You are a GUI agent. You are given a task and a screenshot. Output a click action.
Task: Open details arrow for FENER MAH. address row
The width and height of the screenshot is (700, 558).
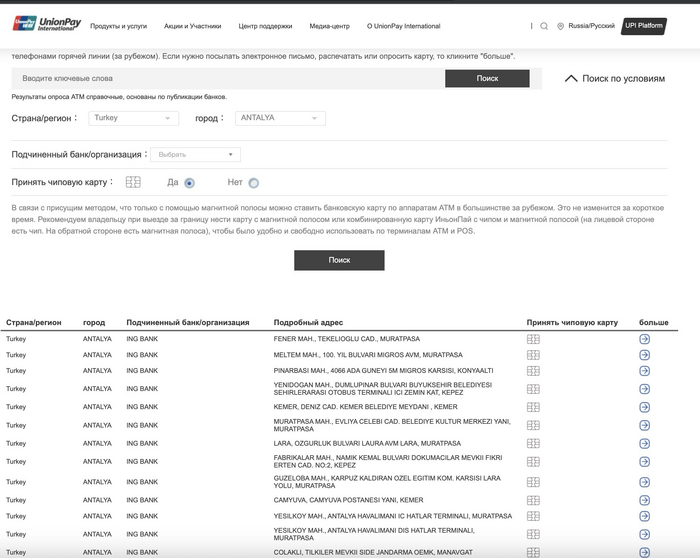pyautogui.click(x=644, y=339)
